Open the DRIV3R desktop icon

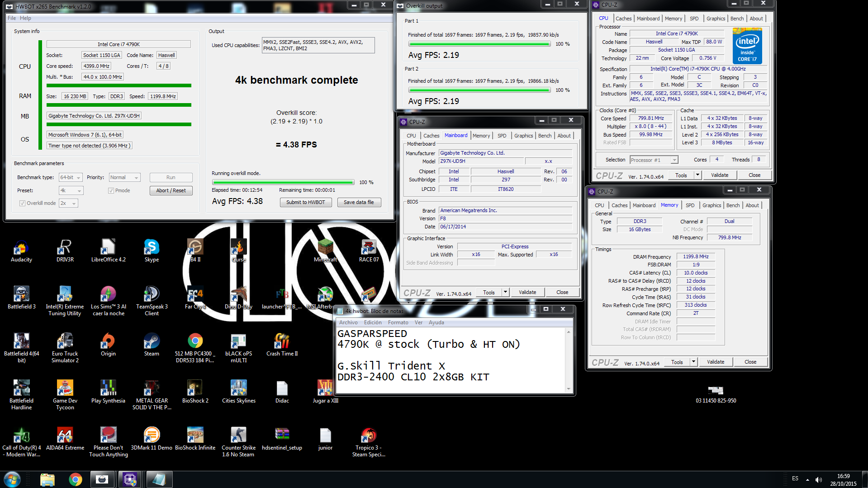coord(65,251)
